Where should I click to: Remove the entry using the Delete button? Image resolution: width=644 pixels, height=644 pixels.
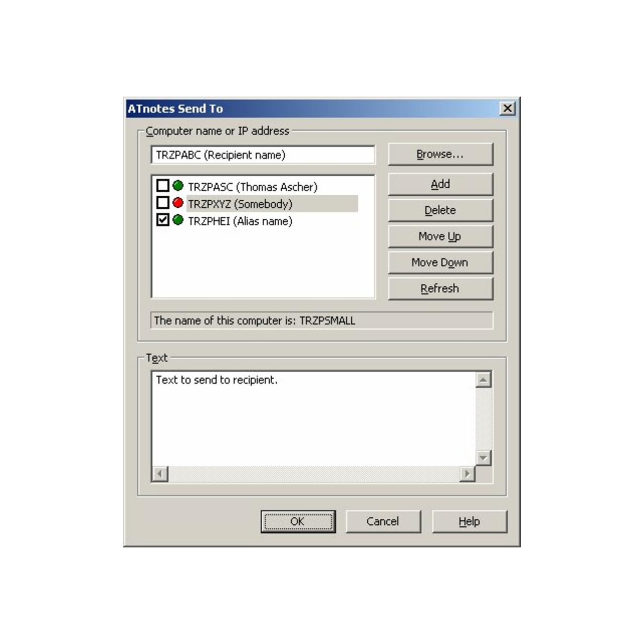tap(440, 210)
